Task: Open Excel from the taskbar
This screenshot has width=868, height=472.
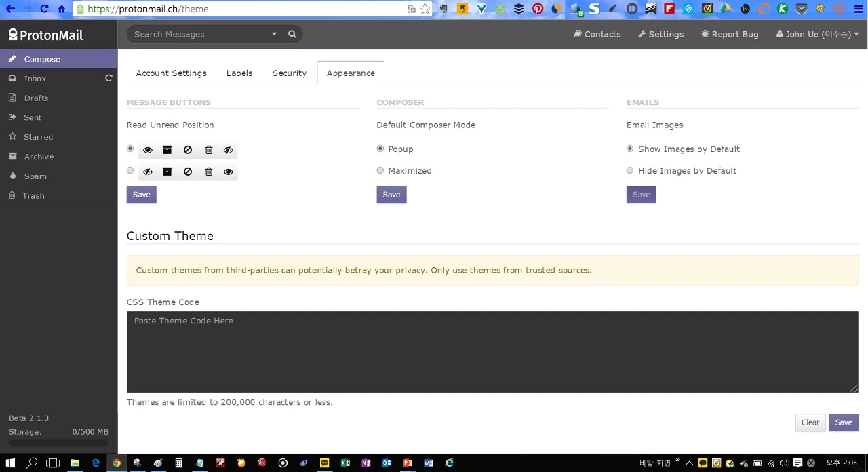Action: pos(345,463)
